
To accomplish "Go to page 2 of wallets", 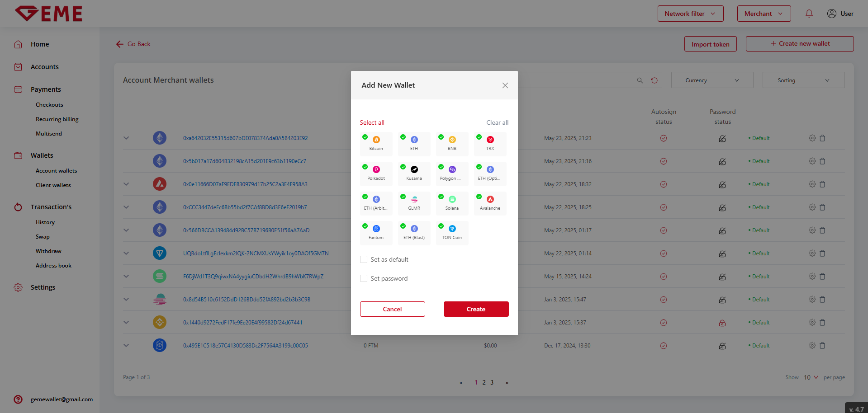I will point(484,382).
